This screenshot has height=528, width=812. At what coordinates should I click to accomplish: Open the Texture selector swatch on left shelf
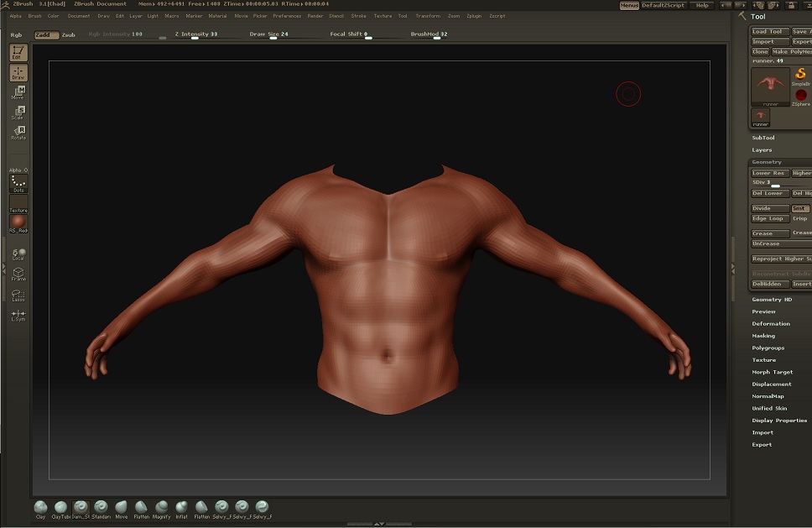click(18, 204)
